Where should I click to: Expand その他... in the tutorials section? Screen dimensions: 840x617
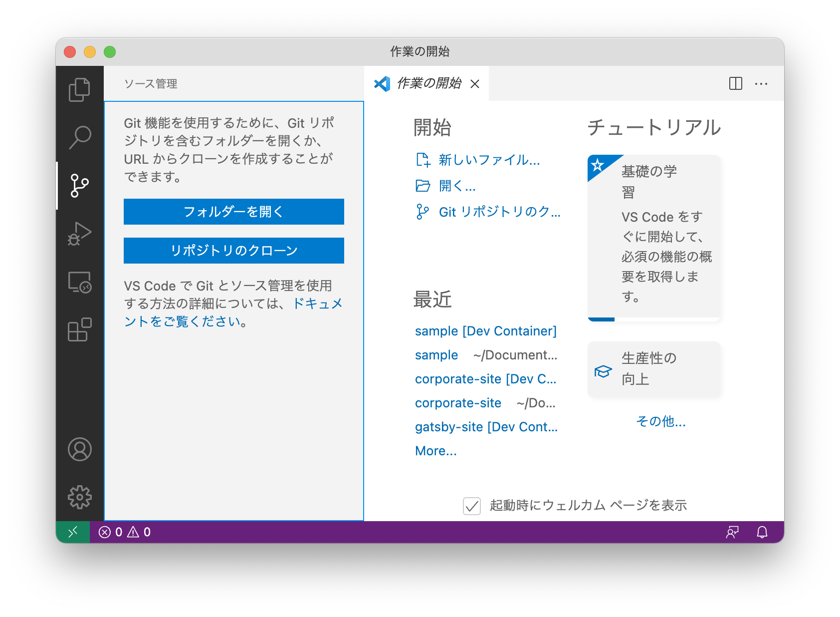661,422
